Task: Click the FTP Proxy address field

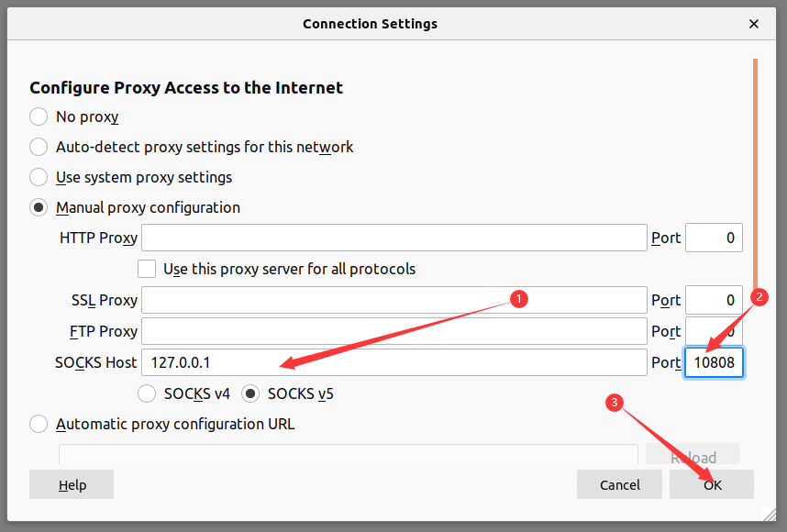Action: (394, 331)
